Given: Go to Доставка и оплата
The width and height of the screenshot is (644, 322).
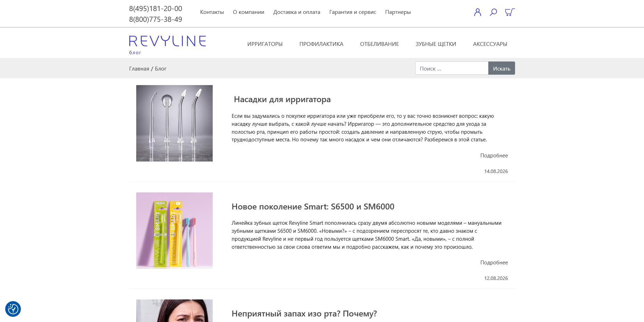Looking at the screenshot, I should [x=297, y=12].
